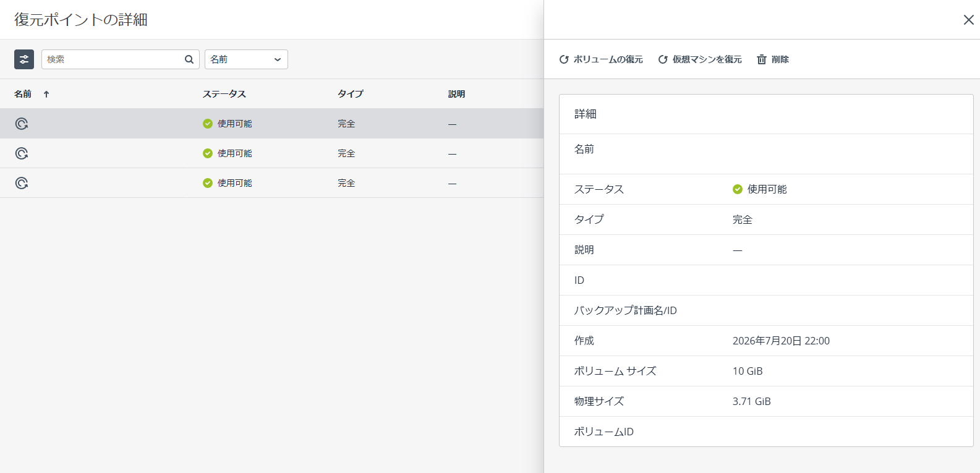Click the 物理サイズ label

[x=599, y=401]
